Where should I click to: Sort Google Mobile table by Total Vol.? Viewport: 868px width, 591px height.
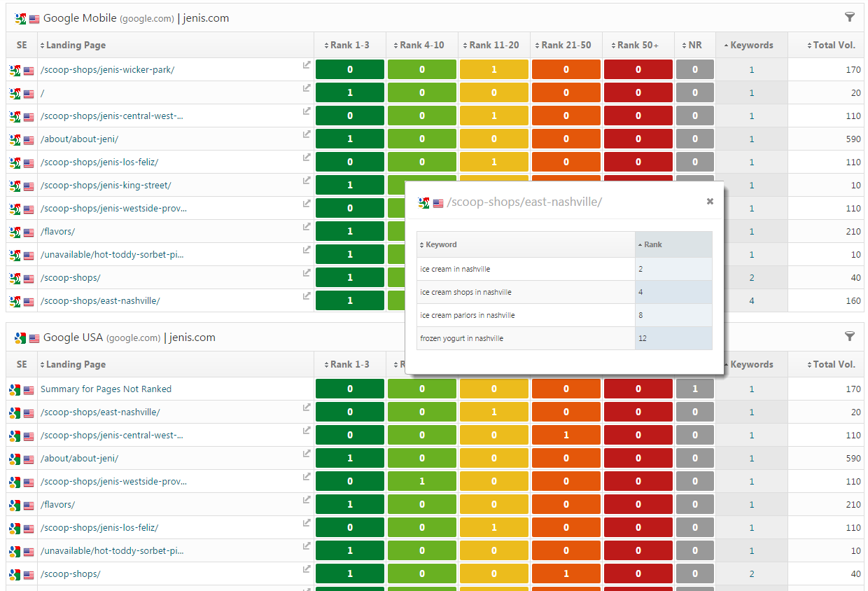833,45
